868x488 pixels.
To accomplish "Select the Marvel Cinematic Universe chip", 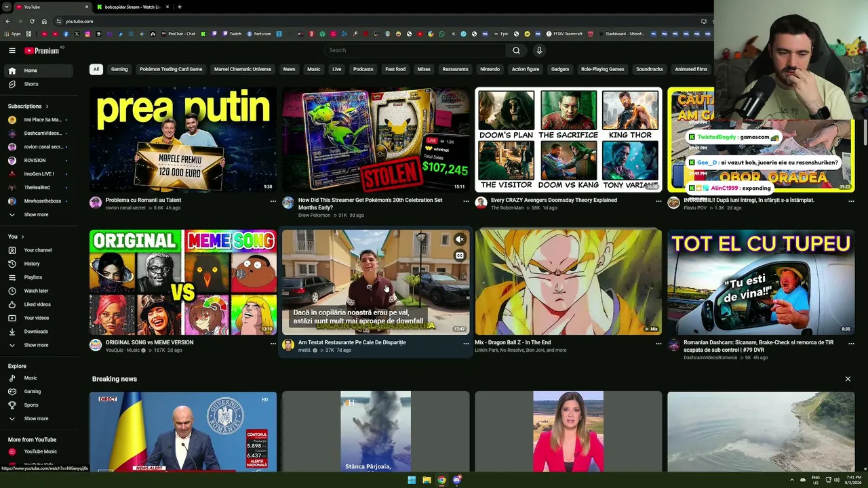I will pos(243,69).
